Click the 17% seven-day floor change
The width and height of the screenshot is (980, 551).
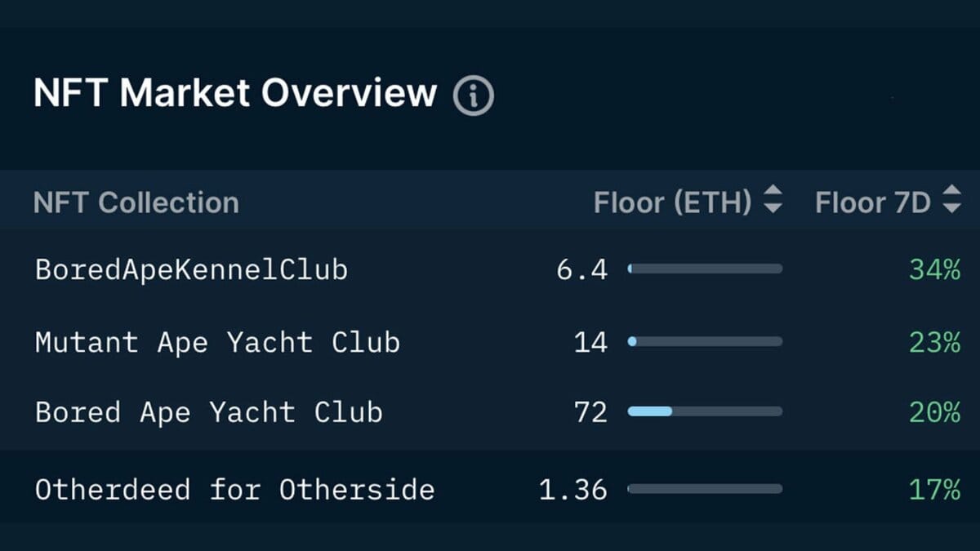click(x=934, y=490)
